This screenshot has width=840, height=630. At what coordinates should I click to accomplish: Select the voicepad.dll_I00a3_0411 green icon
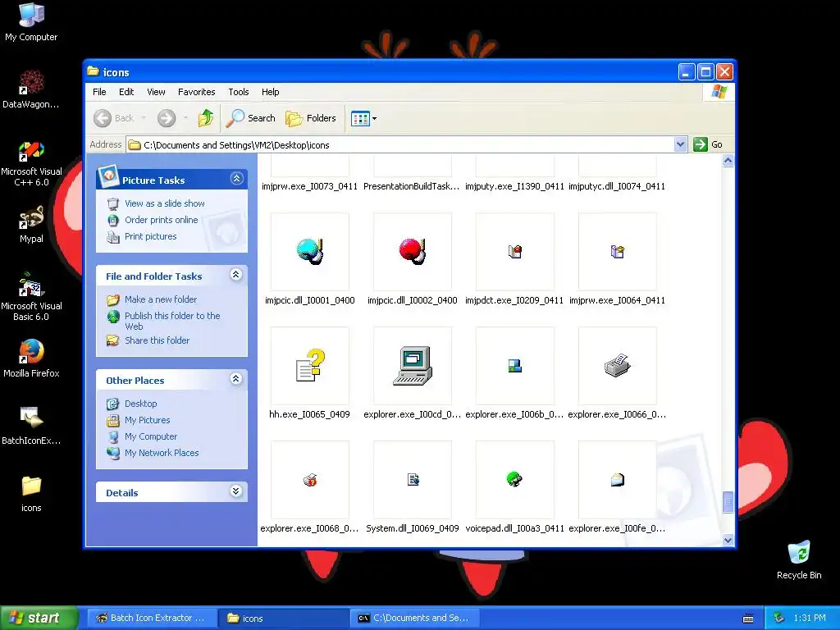[515, 479]
